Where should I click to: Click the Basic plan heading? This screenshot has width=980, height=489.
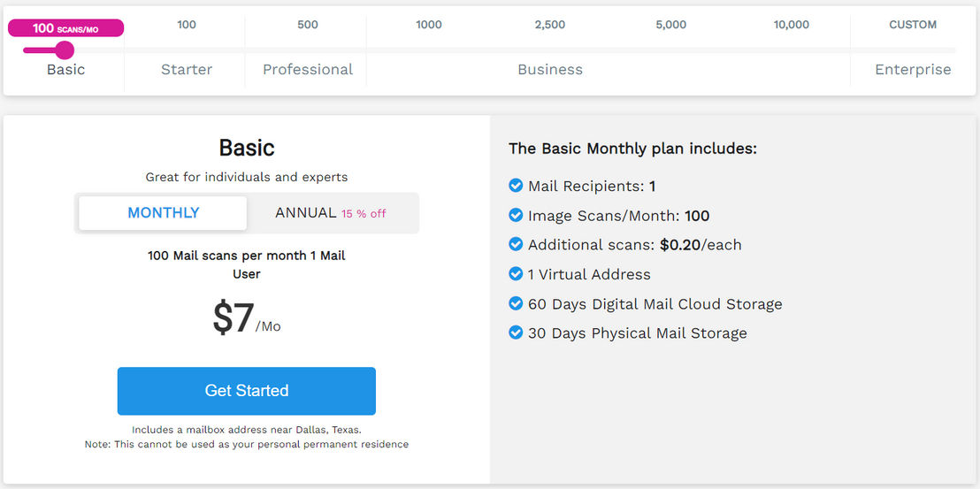coord(246,148)
